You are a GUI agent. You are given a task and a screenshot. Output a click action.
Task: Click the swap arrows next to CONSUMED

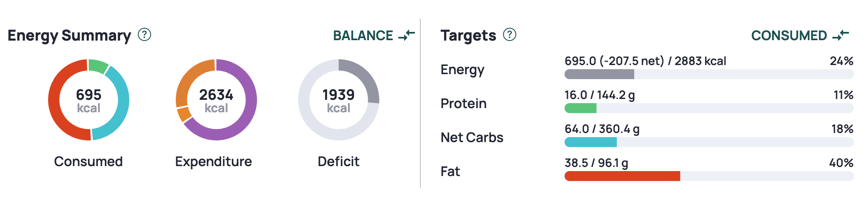(x=840, y=35)
